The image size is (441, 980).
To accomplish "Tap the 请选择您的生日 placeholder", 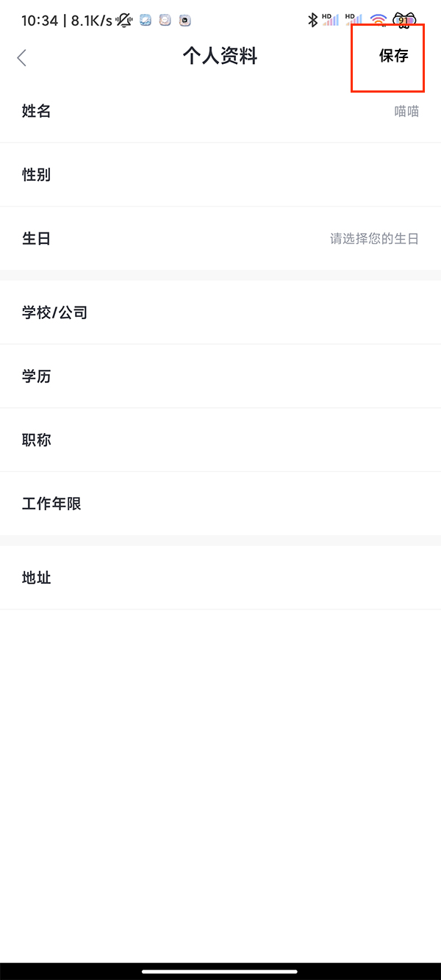I will pyautogui.click(x=374, y=239).
